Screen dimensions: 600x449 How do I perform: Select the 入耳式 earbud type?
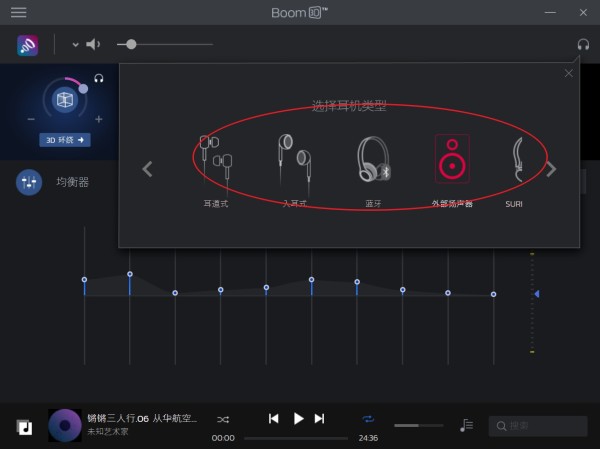(x=295, y=170)
